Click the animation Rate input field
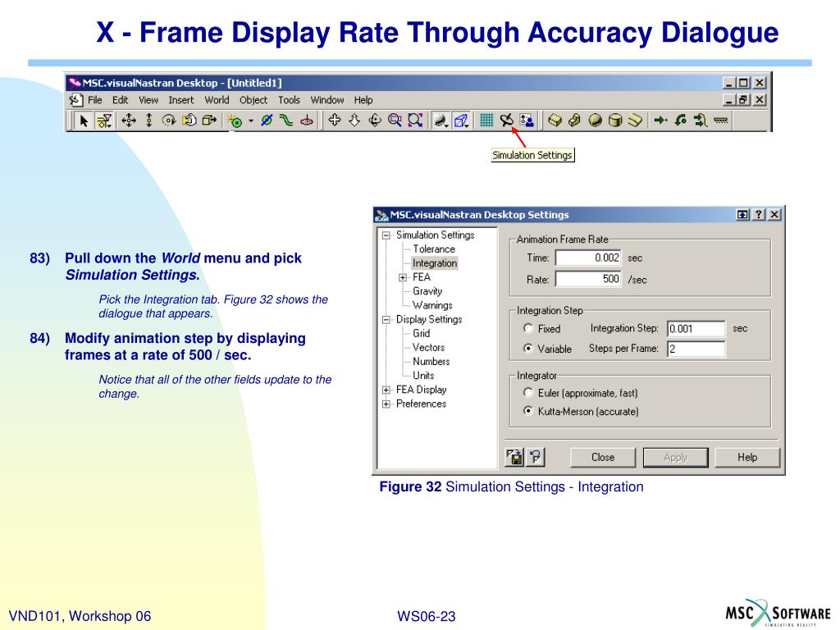The height and width of the screenshot is (630, 840). (x=588, y=279)
